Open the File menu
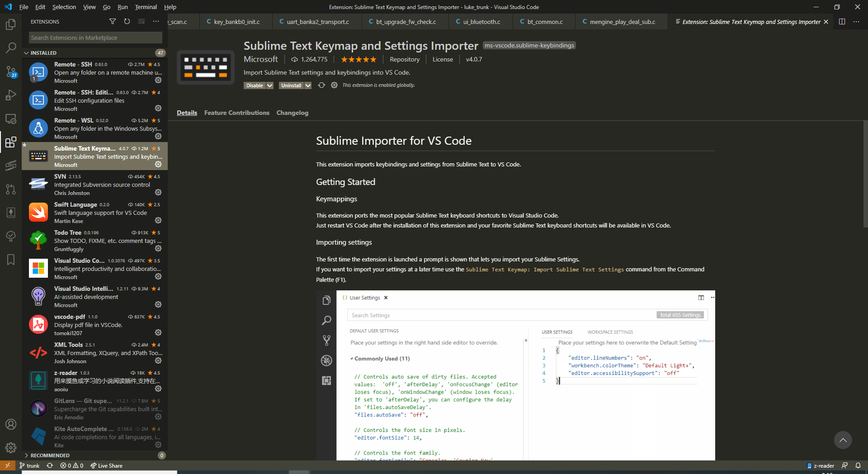Image resolution: width=868 pixels, height=474 pixels. point(24,7)
